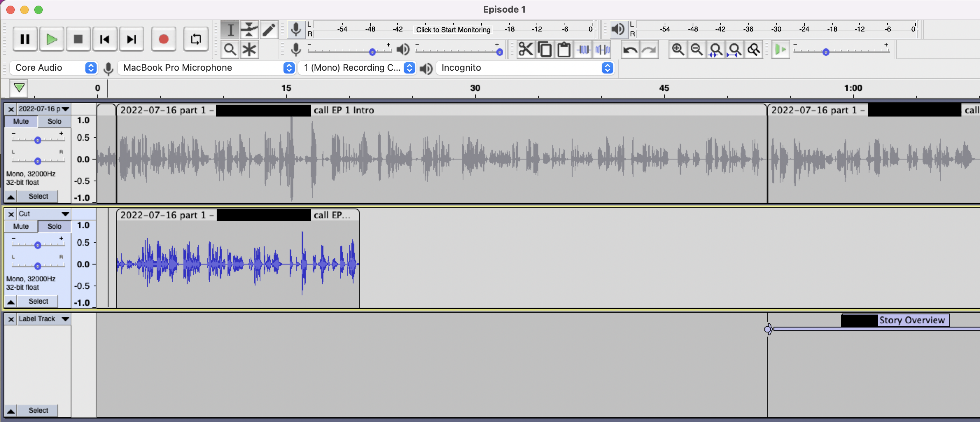This screenshot has width=980, height=422.
Task: Open the Incognito playback device dropdown
Action: (x=525, y=68)
